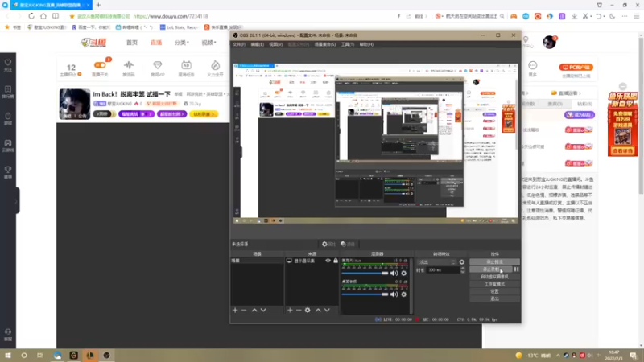Pause the recording with the pause icon

coord(516,269)
